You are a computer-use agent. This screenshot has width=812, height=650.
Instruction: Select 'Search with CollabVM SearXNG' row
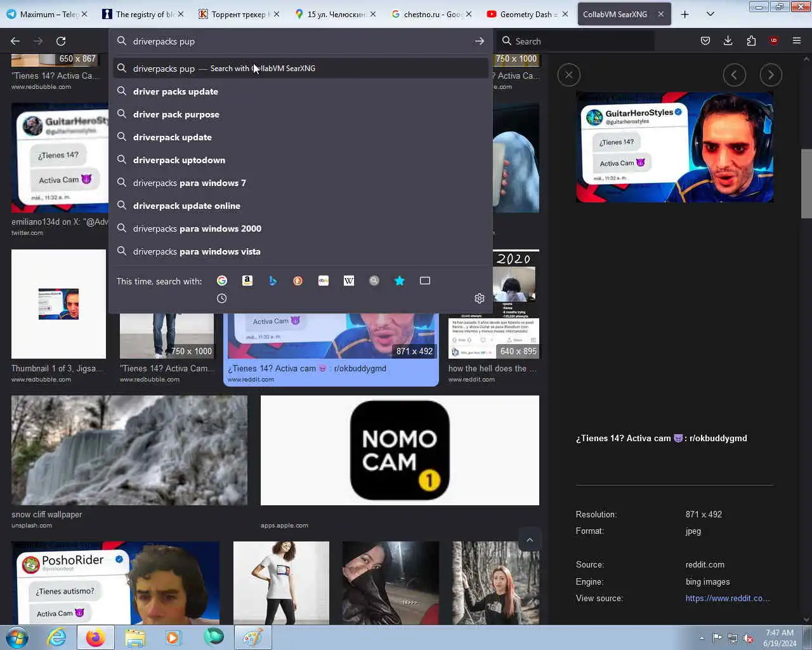coord(301,68)
